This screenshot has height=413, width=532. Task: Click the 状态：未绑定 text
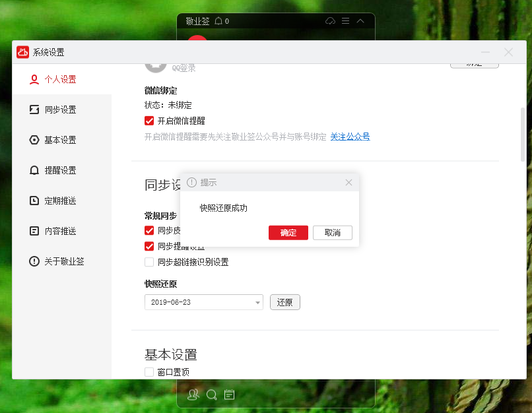pyautogui.click(x=168, y=105)
